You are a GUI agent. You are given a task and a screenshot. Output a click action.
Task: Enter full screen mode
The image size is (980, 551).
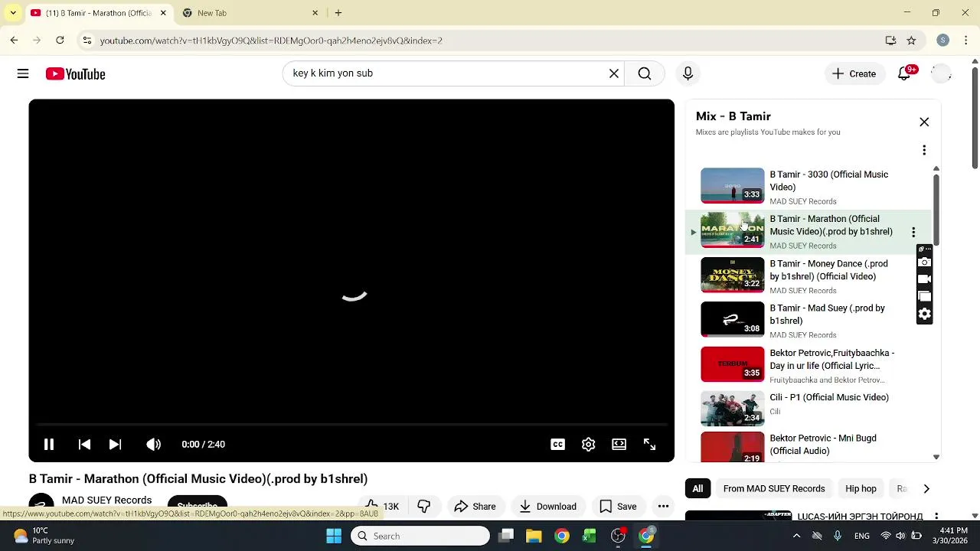tap(649, 444)
